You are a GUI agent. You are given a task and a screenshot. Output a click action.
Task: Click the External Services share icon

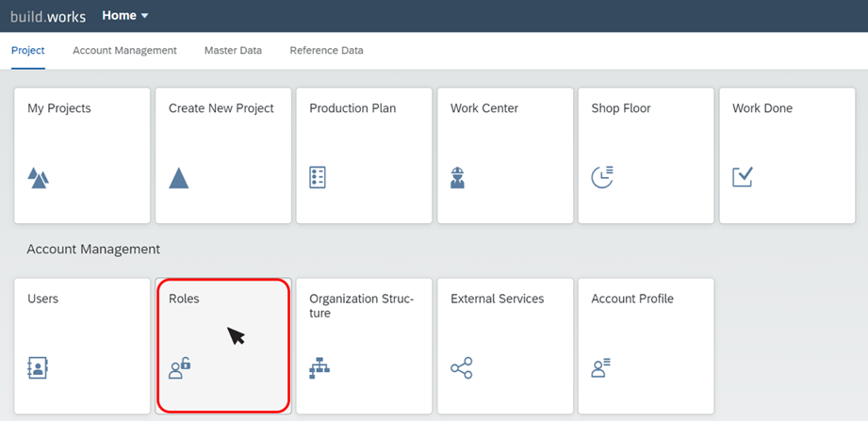(462, 368)
